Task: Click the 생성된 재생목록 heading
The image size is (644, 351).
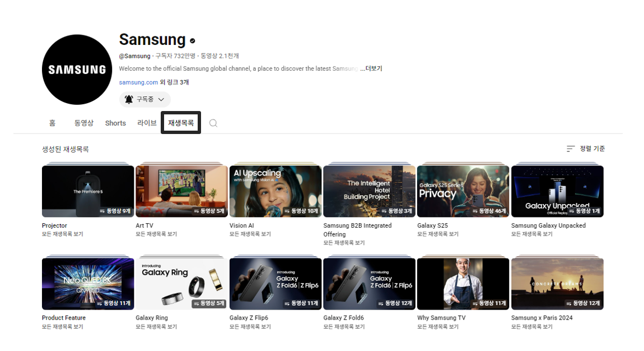Action: [66, 149]
